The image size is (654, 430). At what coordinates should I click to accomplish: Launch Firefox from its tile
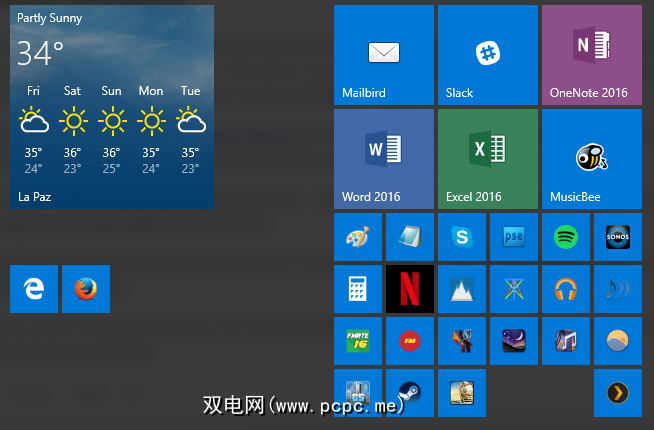pos(86,289)
